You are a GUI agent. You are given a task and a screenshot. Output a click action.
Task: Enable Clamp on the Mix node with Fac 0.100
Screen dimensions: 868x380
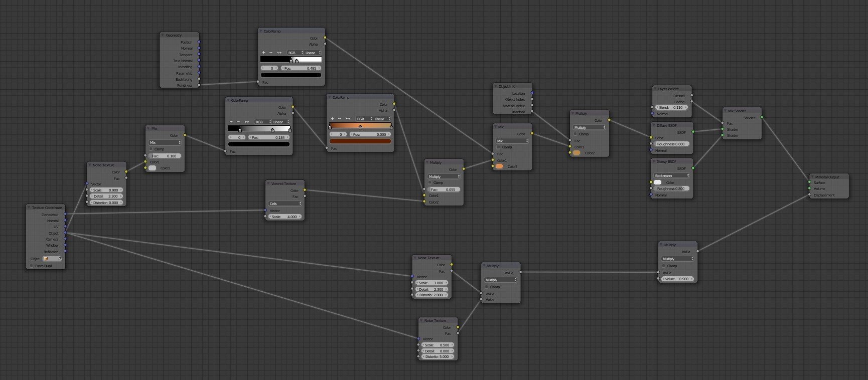pyautogui.click(x=151, y=149)
